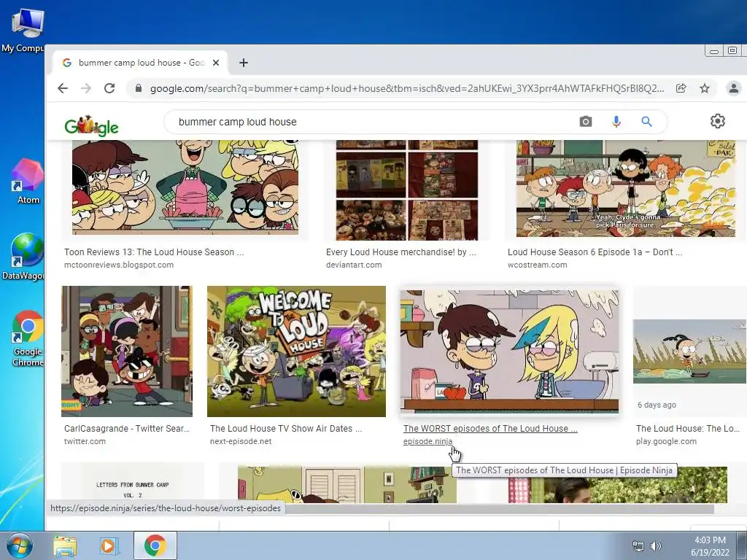Open the Toon Reviews 13 image thumbnail
This screenshot has width=747, height=560.
tap(185, 187)
